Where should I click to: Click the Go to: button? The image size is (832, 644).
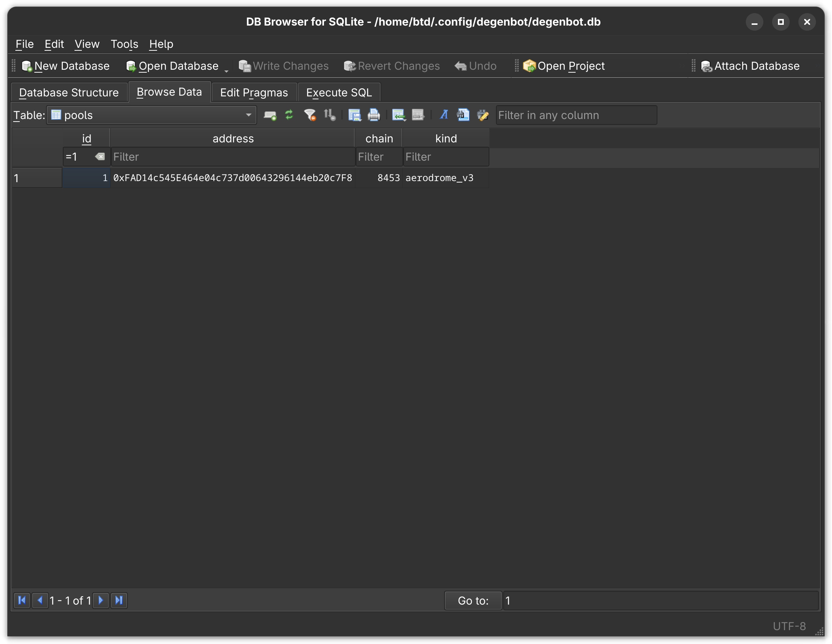(x=473, y=601)
